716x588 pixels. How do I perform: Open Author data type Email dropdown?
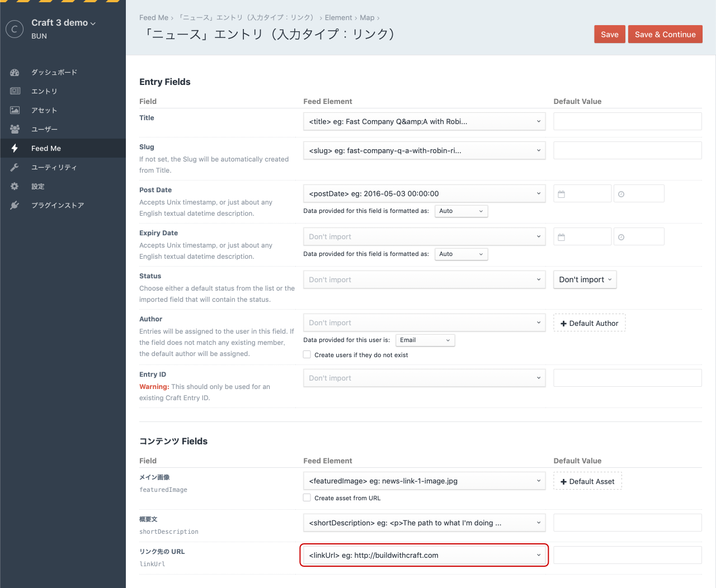tap(425, 340)
